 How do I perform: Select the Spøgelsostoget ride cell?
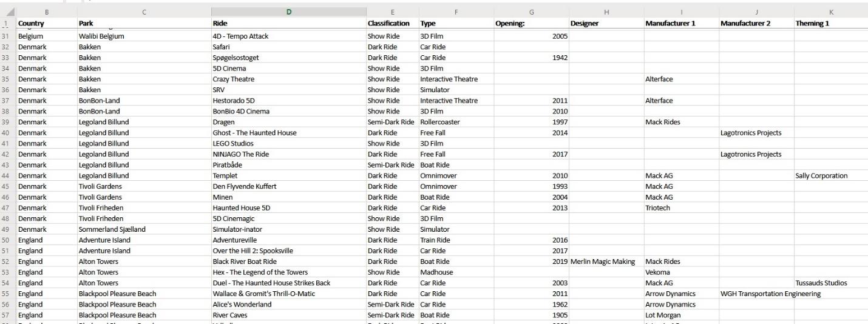(x=289, y=58)
